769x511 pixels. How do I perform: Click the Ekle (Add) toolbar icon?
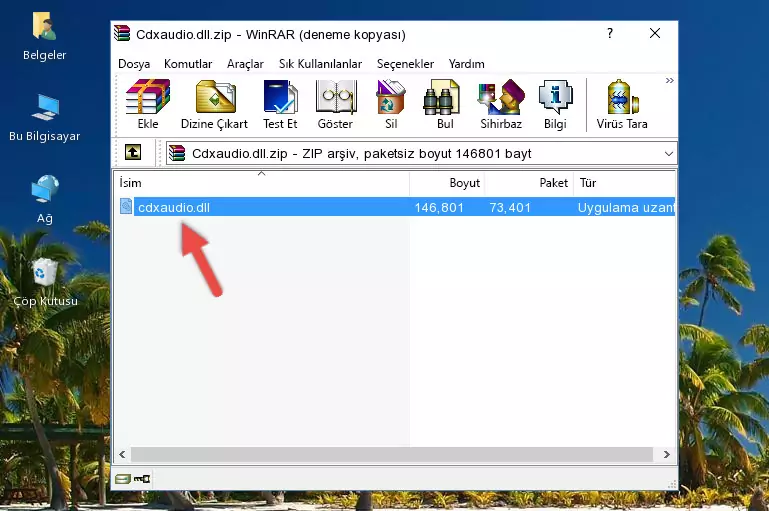tap(148, 104)
